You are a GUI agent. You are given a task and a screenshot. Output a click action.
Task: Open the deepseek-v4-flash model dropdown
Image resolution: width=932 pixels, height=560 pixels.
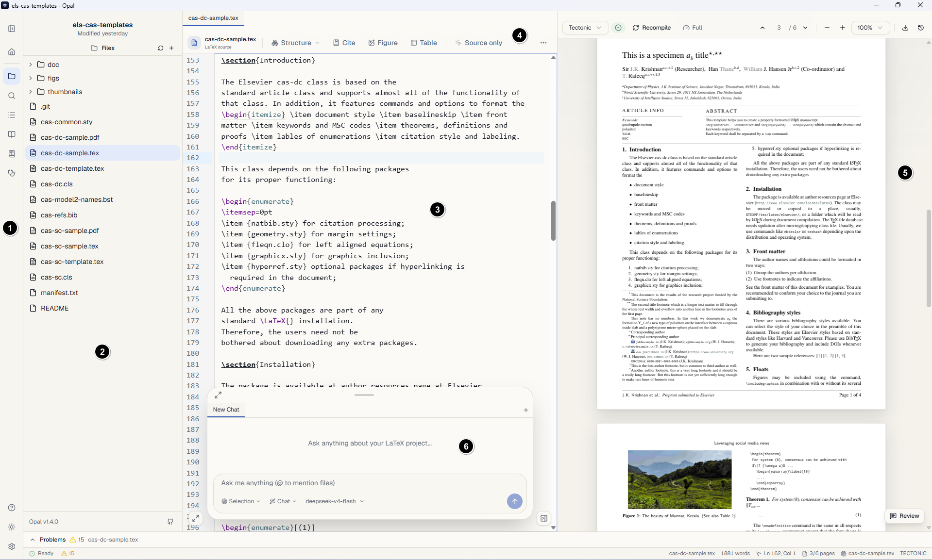[x=334, y=501]
